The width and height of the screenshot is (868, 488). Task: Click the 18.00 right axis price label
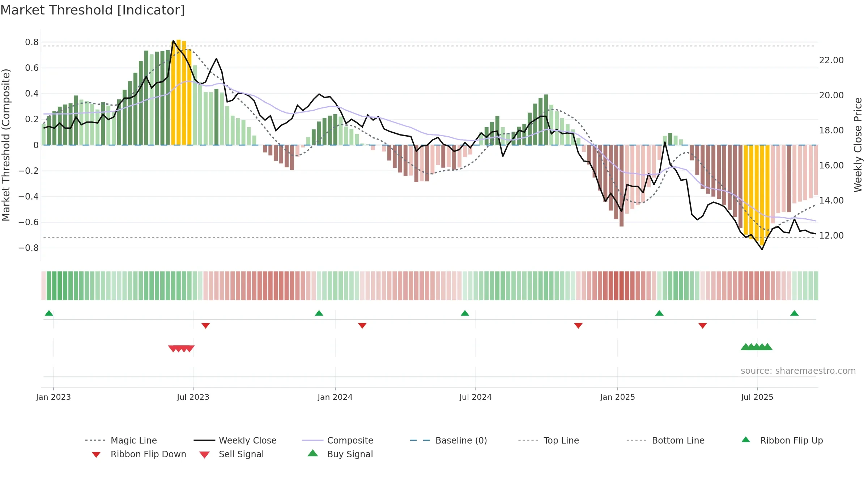click(x=831, y=130)
